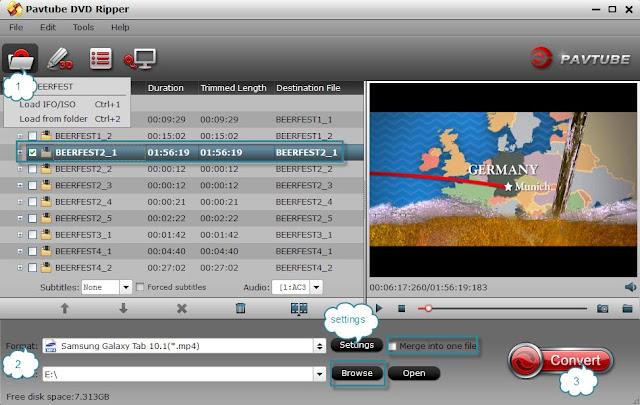
Task: Click the Destination File column header
Action: 308,88
